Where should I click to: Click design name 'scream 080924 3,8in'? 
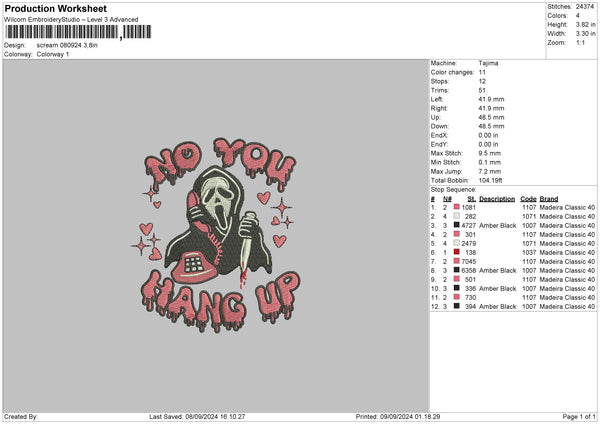tap(67, 45)
